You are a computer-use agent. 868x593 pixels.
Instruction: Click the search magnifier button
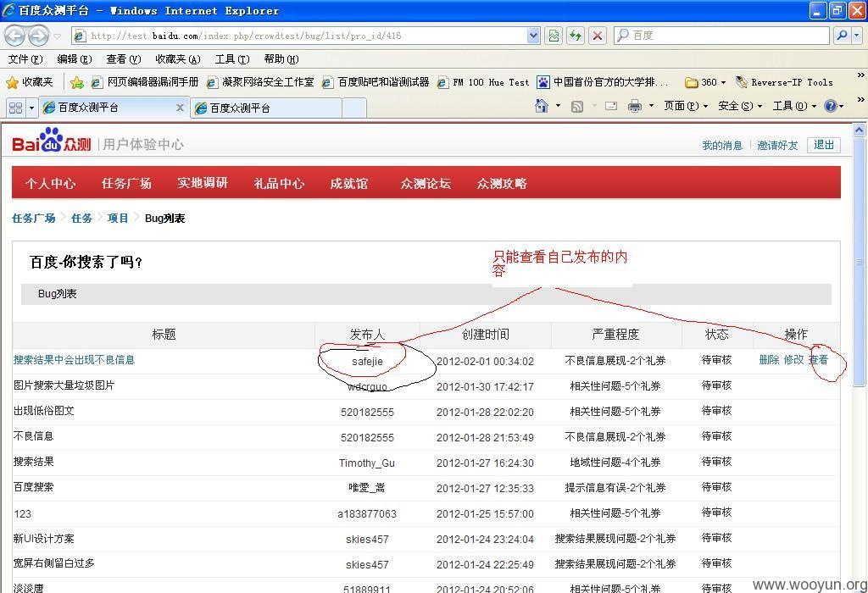(842, 36)
